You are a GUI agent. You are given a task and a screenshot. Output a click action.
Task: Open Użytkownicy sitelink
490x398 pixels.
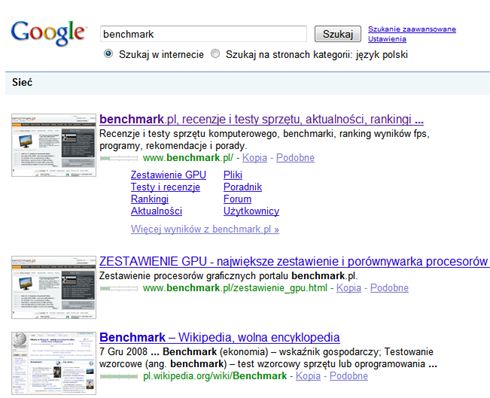pos(251,211)
